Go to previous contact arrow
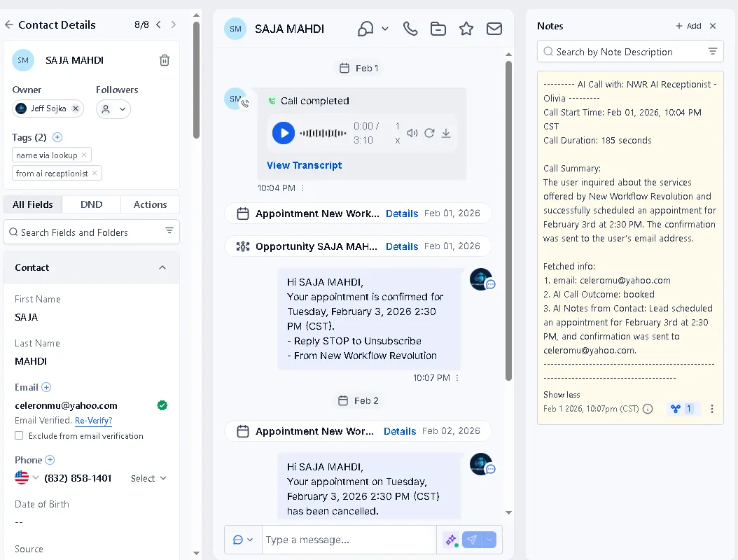The width and height of the screenshot is (738, 560). tap(159, 24)
